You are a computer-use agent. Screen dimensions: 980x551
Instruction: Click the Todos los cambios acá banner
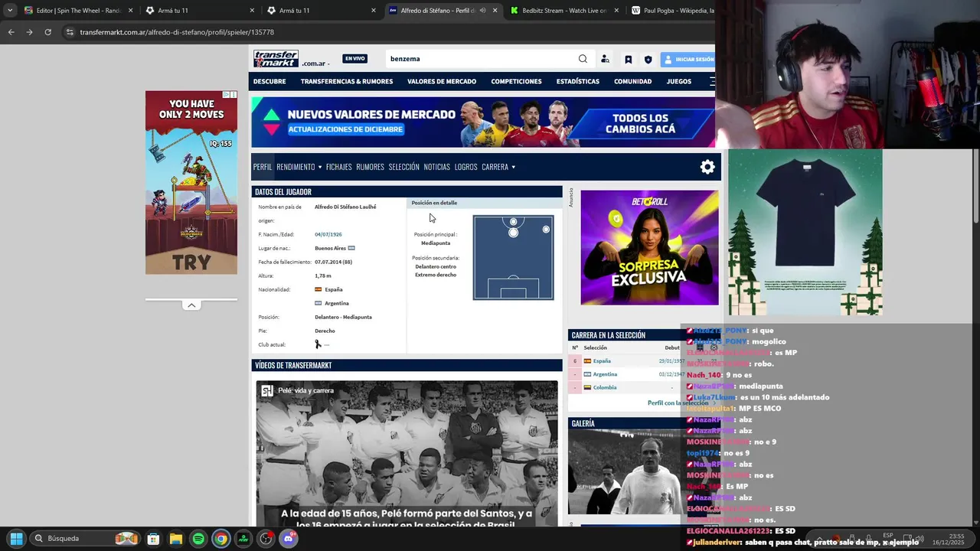(x=640, y=123)
